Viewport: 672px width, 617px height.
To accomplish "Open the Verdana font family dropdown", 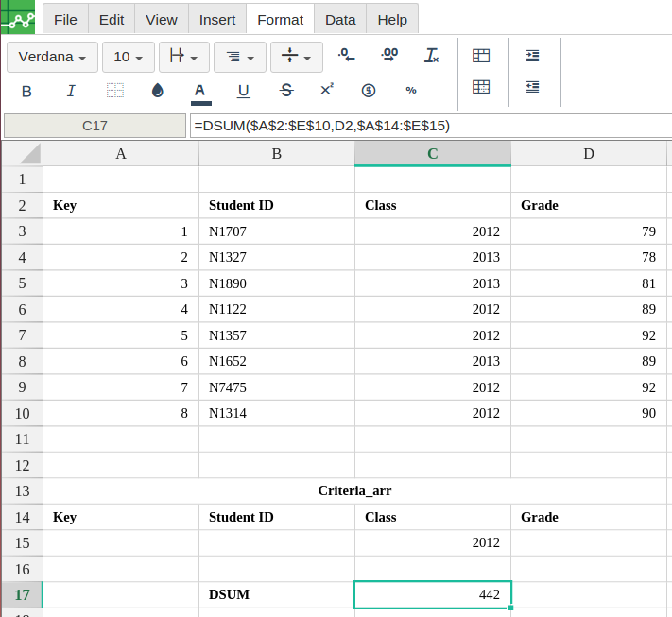I will [x=53, y=57].
